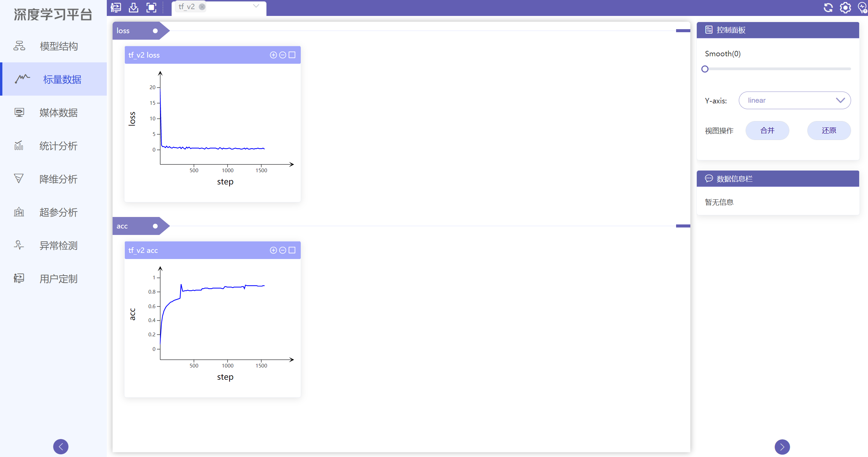Click the refresh icon in top bar

point(828,7)
